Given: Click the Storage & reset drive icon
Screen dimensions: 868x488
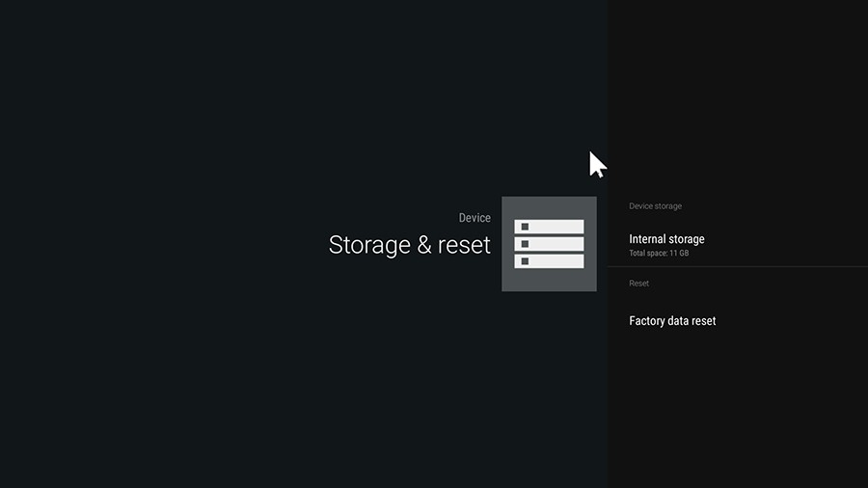Looking at the screenshot, I should click(549, 244).
